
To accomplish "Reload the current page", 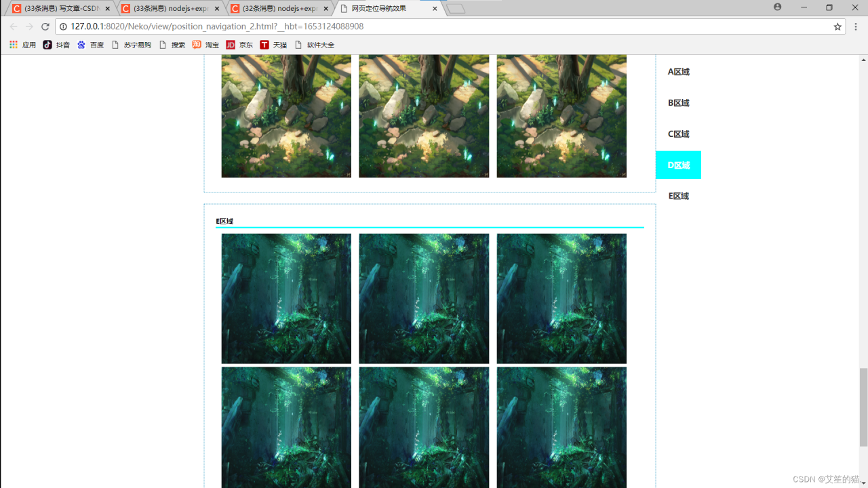I will tap(45, 26).
